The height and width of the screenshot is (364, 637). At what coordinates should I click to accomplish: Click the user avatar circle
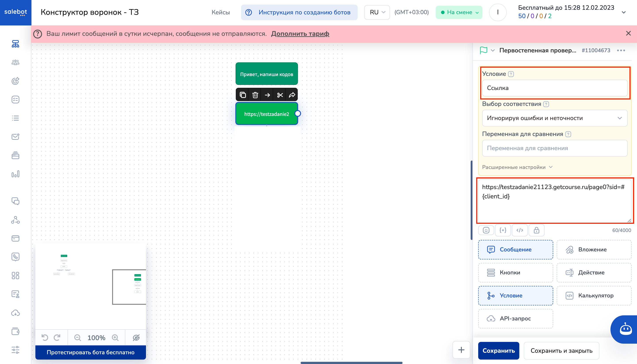497,12
